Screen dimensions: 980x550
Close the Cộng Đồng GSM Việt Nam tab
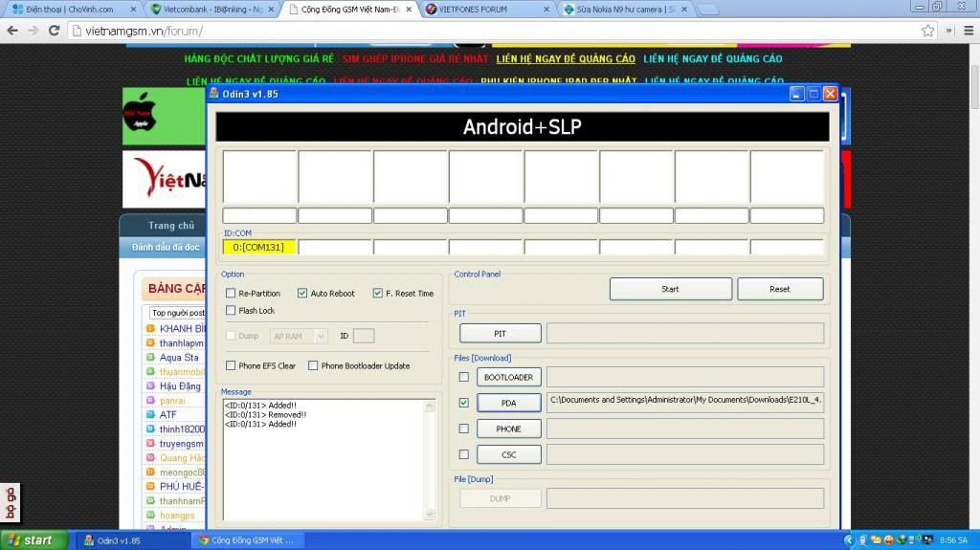pyautogui.click(x=409, y=10)
